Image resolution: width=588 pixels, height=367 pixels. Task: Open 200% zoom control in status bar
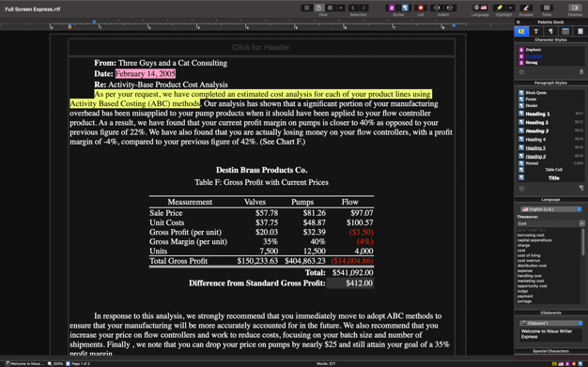pyautogui.click(x=55, y=363)
